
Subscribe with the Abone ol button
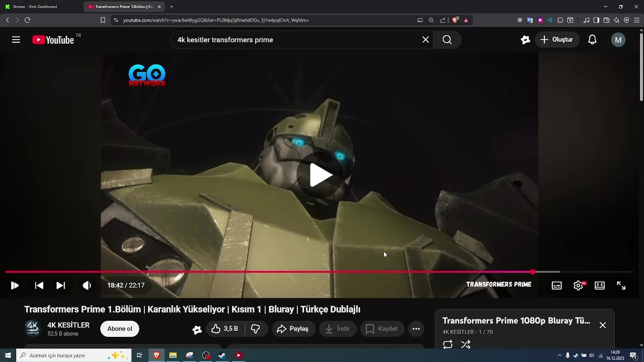click(120, 329)
